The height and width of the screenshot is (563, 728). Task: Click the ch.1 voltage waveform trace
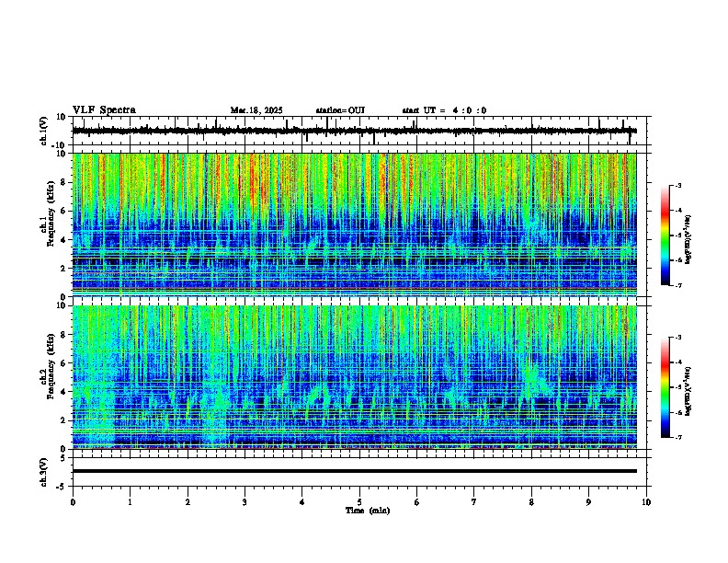[x=354, y=131]
